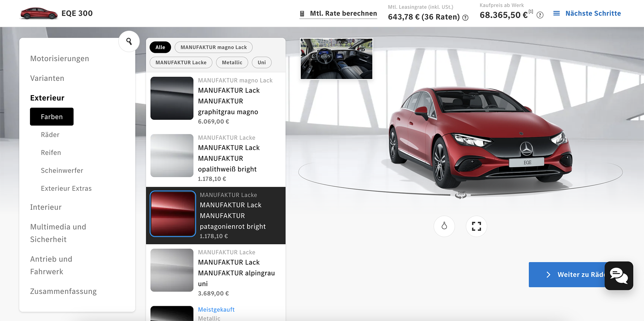Expand the Interieur section

pos(46,207)
